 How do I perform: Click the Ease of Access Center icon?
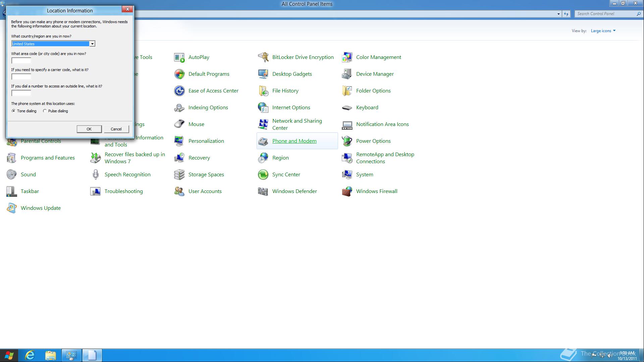coord(179,91)
